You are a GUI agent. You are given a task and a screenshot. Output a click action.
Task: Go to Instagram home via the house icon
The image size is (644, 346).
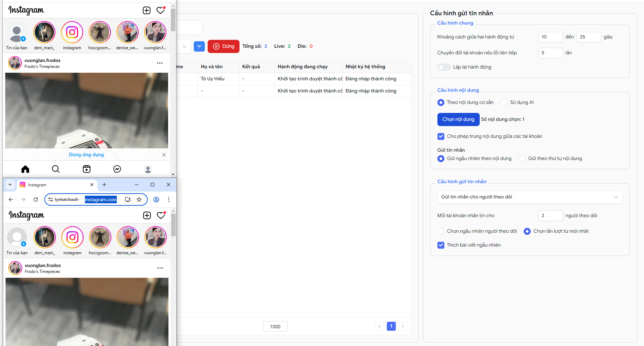[25, 169]
